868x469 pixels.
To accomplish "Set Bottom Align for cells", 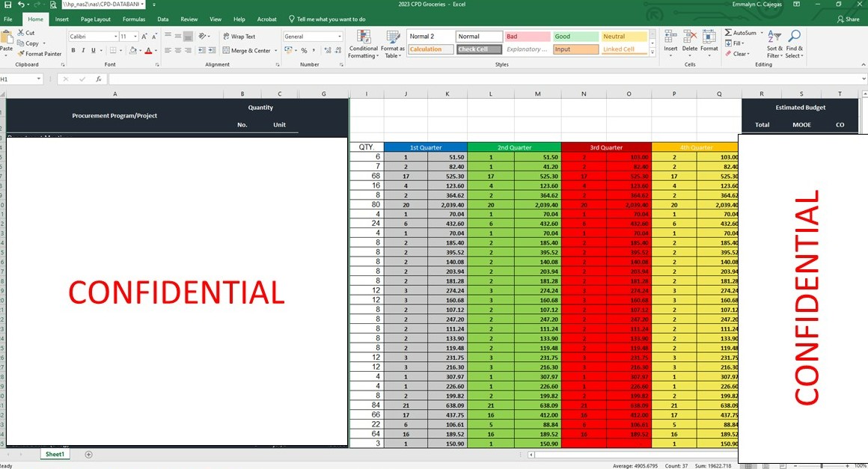I will (189, 37).
